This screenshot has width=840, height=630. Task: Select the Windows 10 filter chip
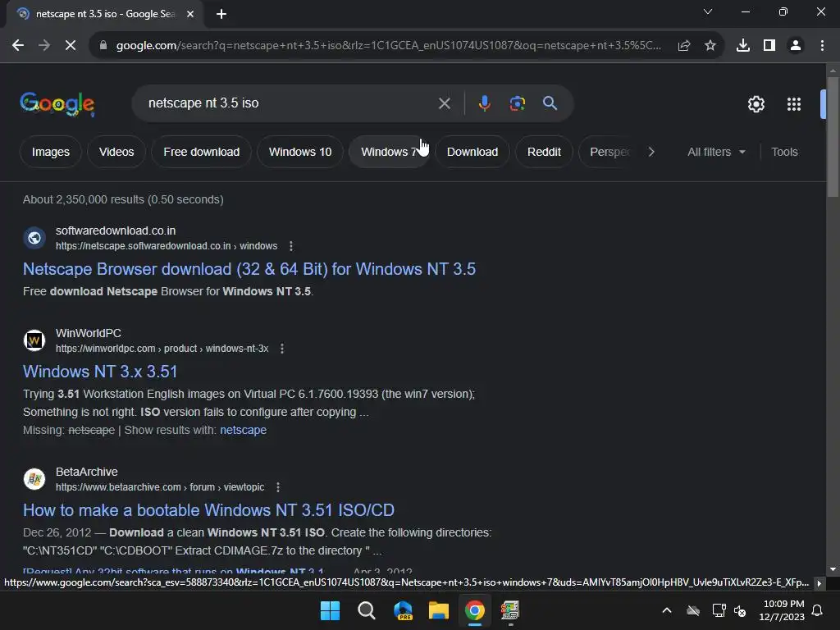pyautogui.click(x=300, y=152)
